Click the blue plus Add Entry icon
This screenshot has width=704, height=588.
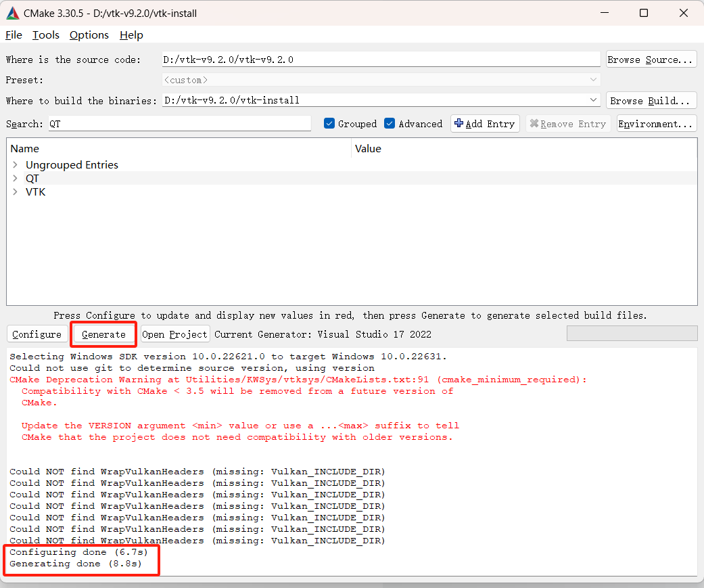coord(458,123)
